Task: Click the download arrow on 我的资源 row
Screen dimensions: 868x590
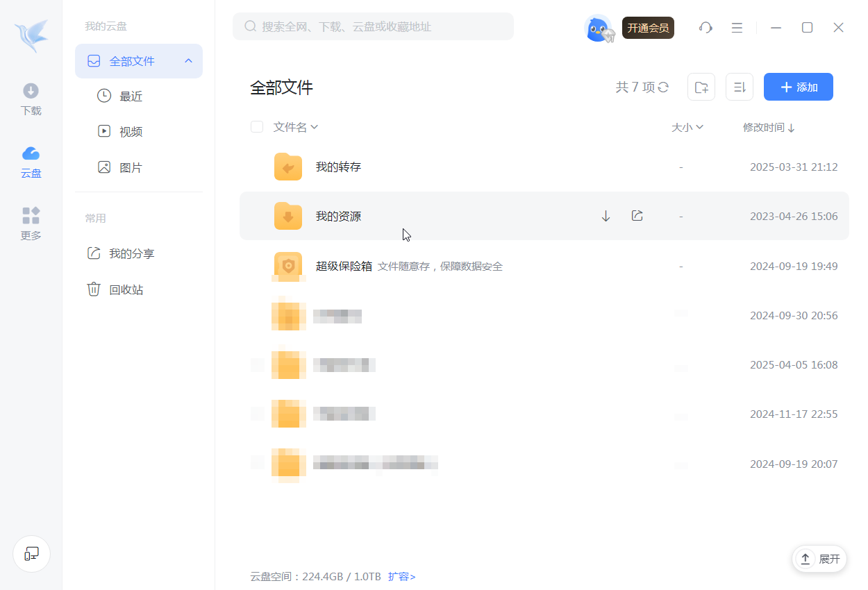Action: point(605,216)
